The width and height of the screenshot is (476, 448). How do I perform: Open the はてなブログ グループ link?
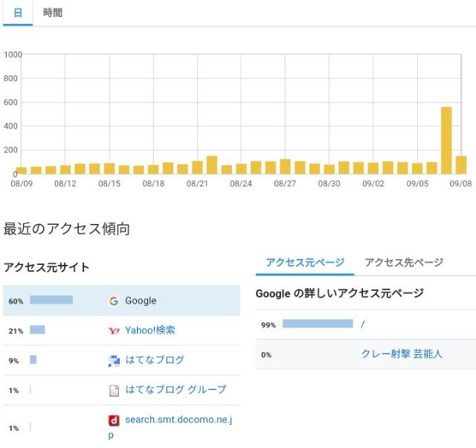176,390
